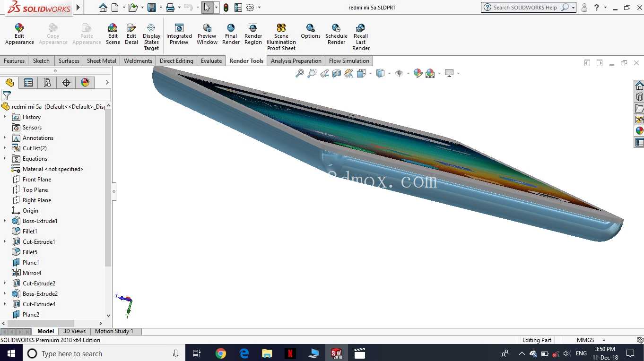Select the Mirror4 feature
Image resolution: width=644 pixels, height=361 pixels.
tap(32, 273)
